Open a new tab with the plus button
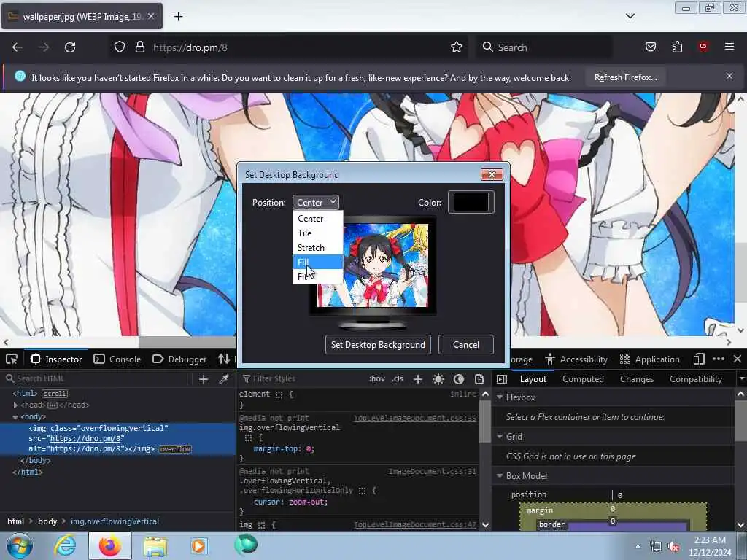 tap(178, 17)
